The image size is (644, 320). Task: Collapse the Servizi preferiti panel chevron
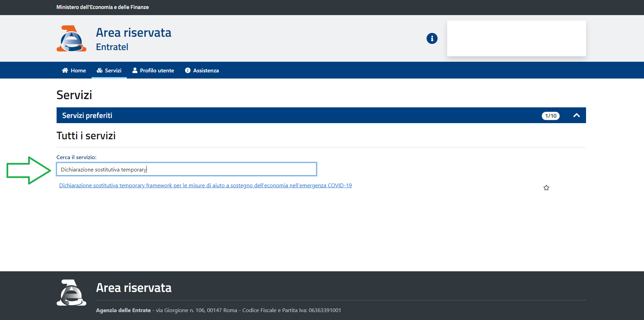point(576,116)
